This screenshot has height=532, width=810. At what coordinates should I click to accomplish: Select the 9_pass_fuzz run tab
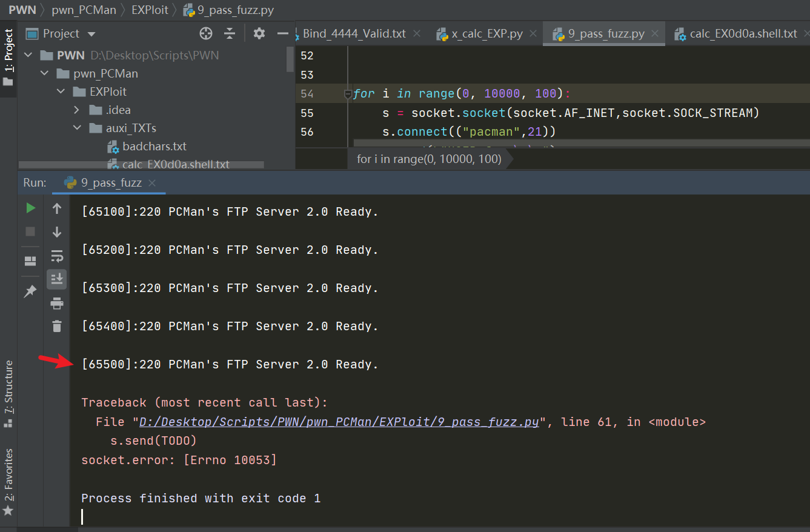click(x=111, y=182)
